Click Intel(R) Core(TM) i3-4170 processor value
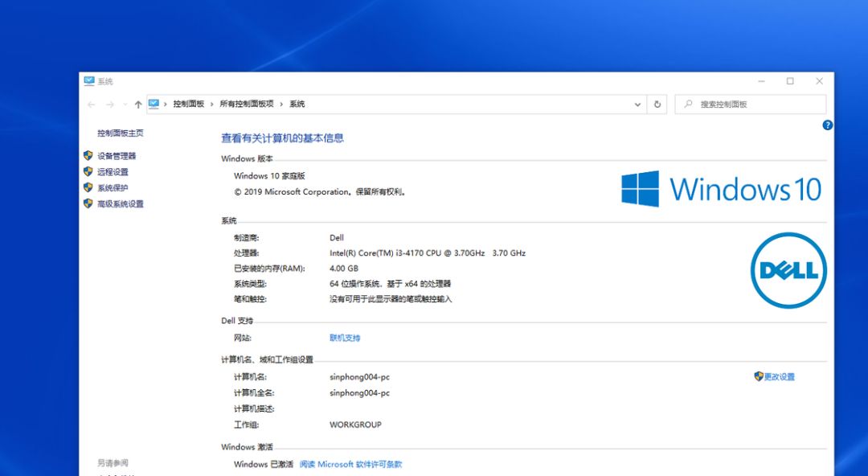Screen dimensions: 868x476 [428, 253]
